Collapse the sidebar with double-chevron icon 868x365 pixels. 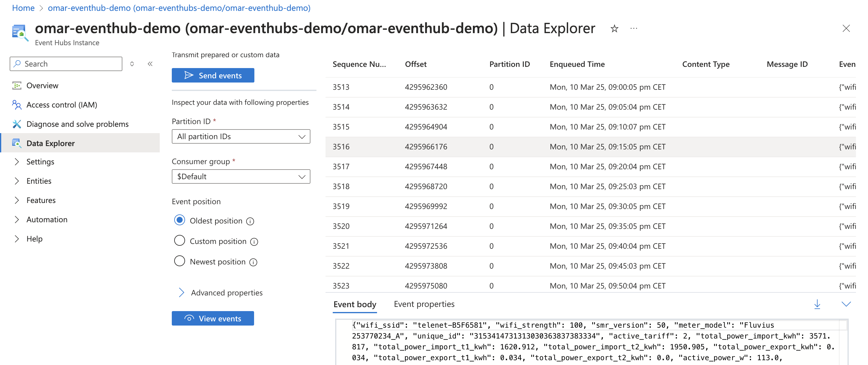click(x=150, y=64)
